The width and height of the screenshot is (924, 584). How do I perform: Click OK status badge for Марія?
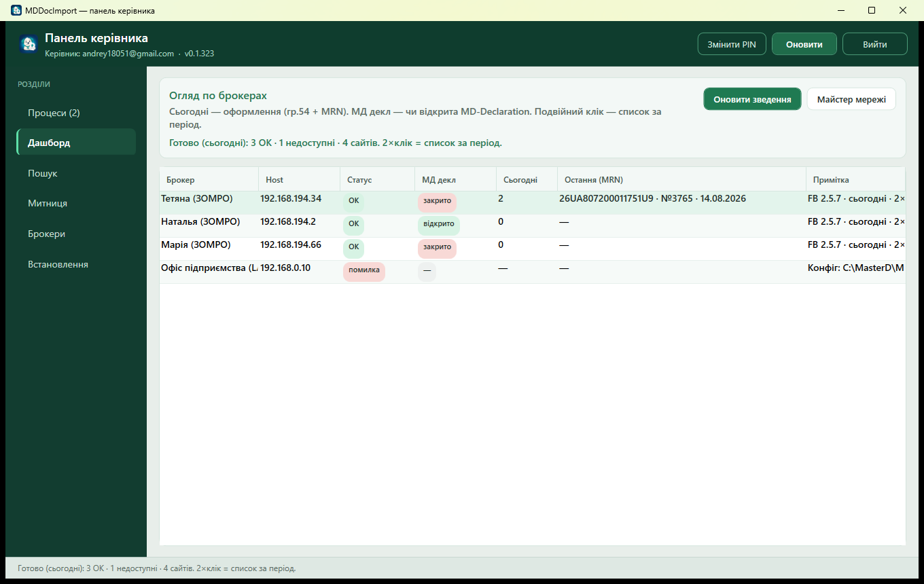click(353, 247)
